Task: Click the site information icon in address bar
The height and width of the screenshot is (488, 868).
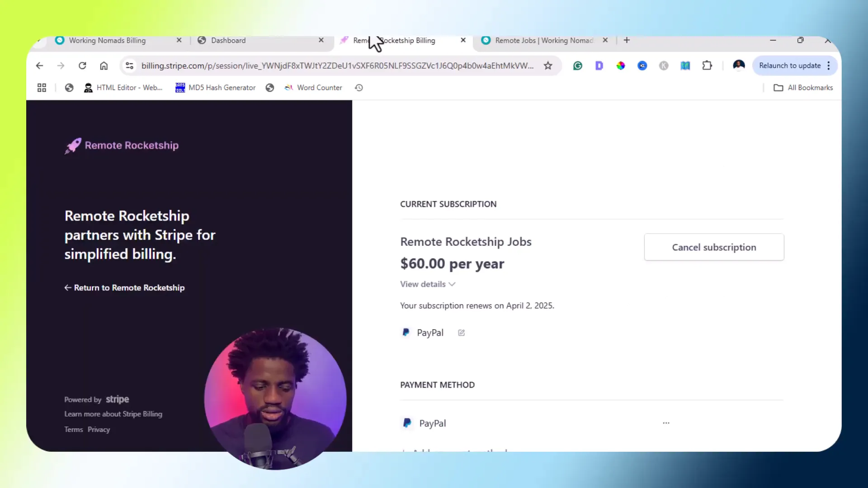Action: point(129,66)
